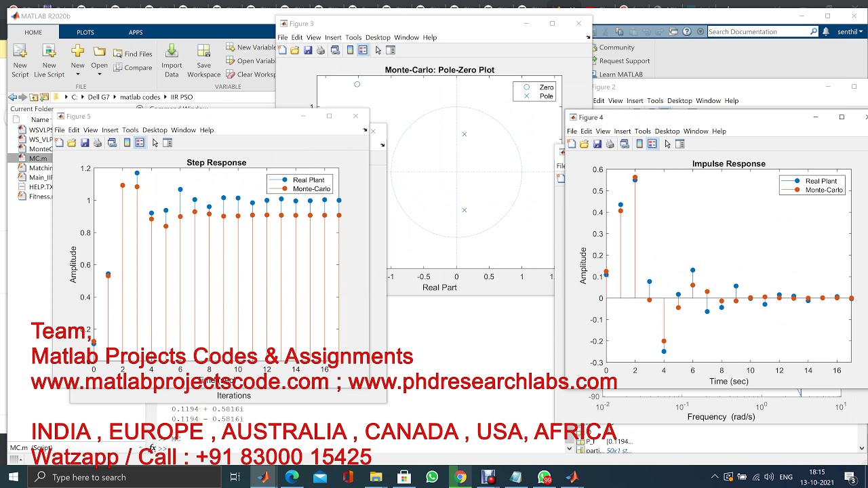Open the New dropdown in MATLAB ribbon
868x488 pixels.
point(77,61)
